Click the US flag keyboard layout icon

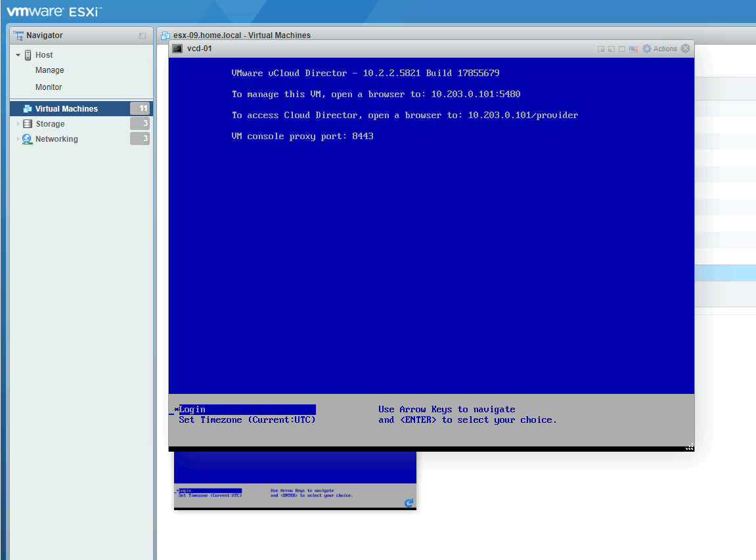point(633,49)
